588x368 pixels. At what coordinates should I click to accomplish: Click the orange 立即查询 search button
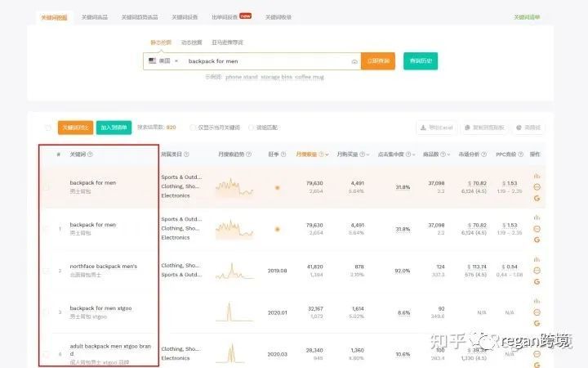[x=378, y=61]
